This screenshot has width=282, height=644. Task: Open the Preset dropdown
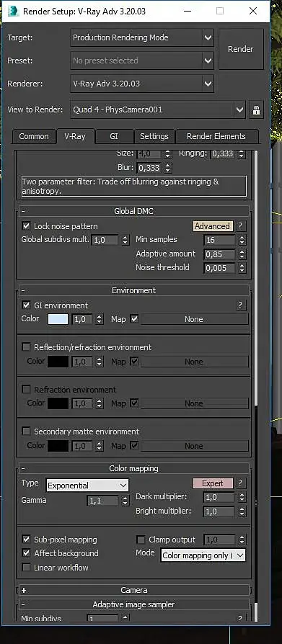[142, 61]
